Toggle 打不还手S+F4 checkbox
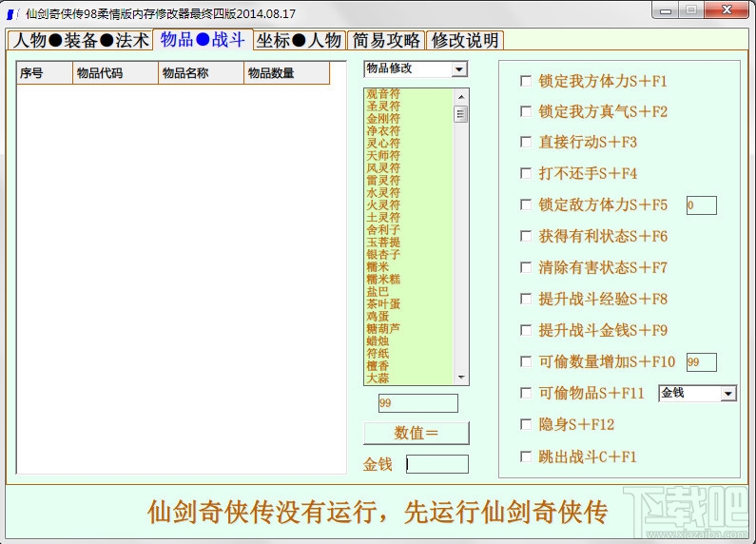756x544 pixels. point(526,173)
